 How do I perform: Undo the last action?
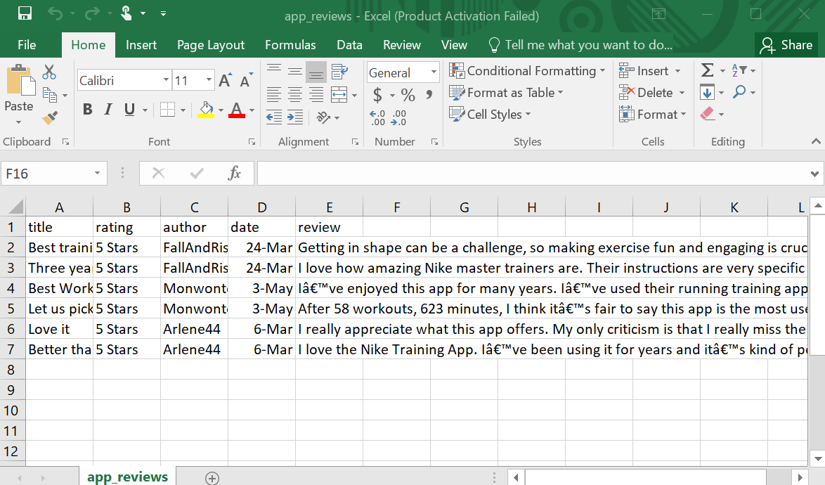[x=55, y=13]
